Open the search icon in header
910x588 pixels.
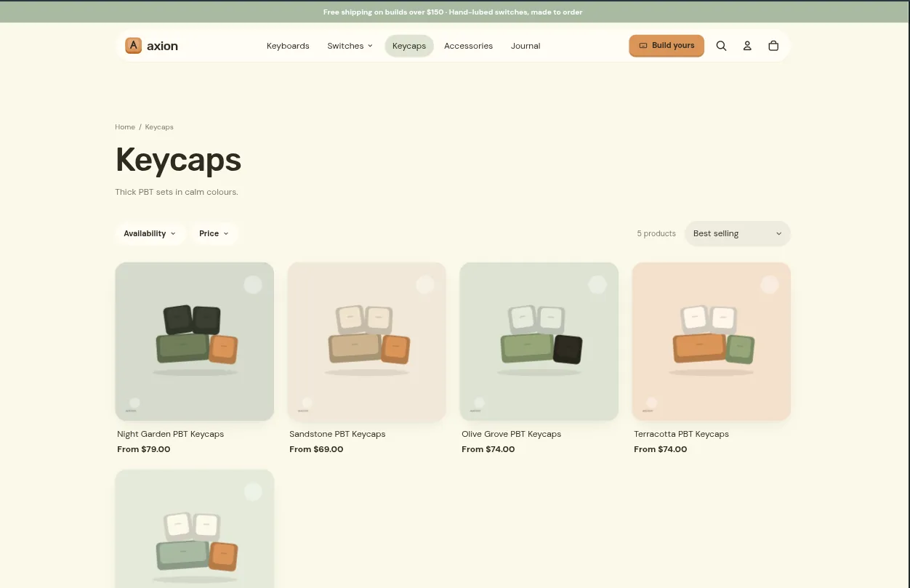[x=721, y=46]
